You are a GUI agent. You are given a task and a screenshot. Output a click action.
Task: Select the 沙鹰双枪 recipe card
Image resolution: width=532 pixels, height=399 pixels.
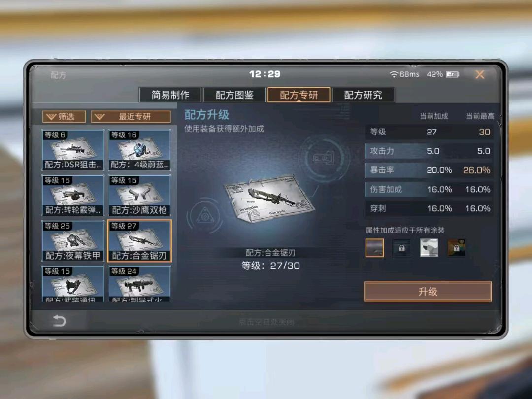(x=139, y=196)
